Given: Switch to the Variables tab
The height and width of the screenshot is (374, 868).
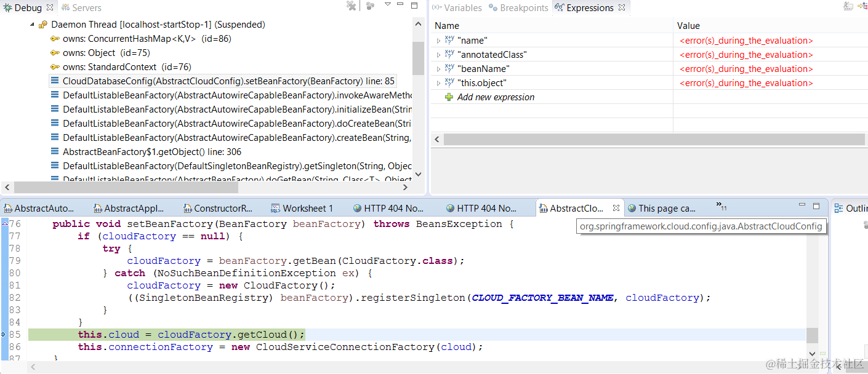Looking at the screenshot, I should (457, 8).
